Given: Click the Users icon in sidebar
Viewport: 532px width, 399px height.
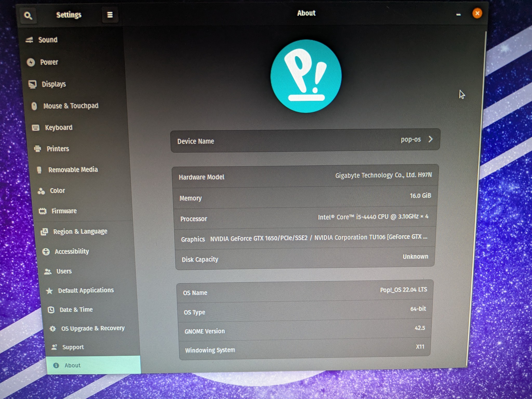Looking at the screenshot, I should [48, 271].
